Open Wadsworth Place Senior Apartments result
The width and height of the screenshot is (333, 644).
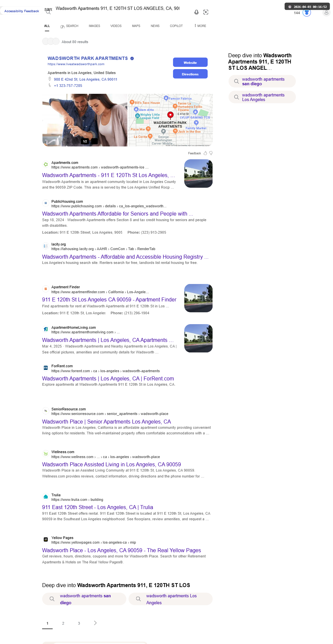coord(107,422)
